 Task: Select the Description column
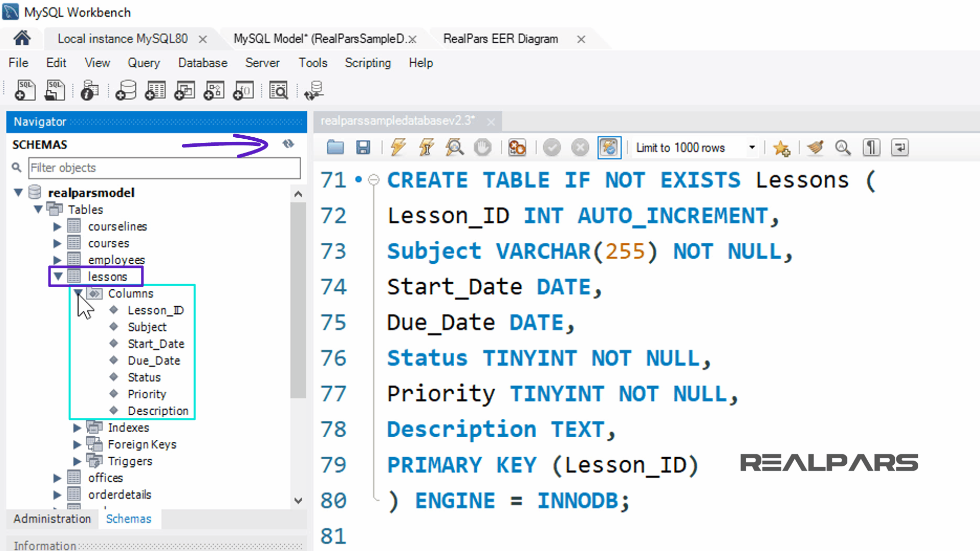158,411
